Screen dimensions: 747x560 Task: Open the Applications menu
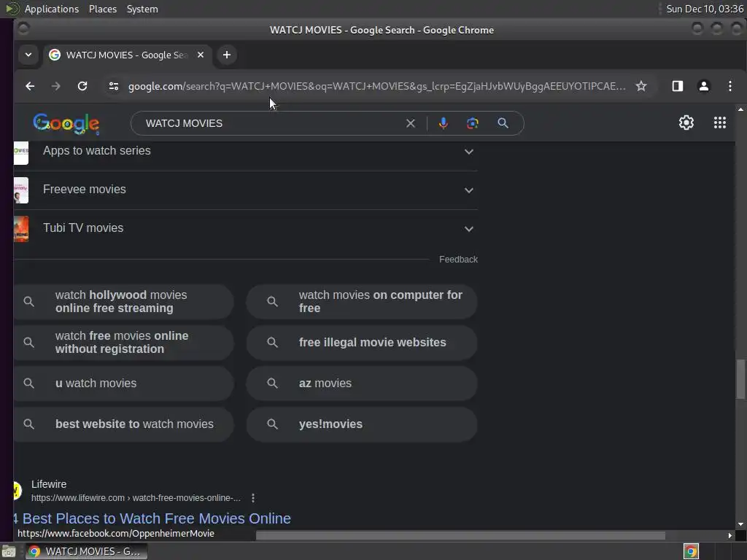pos(52,9)
